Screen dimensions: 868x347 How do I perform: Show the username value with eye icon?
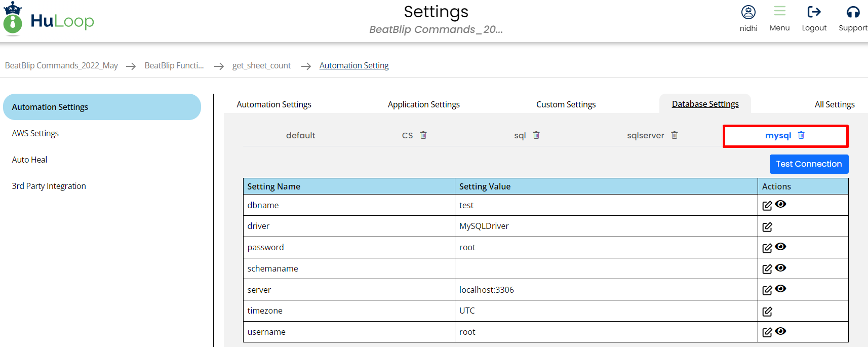click(x=780, y=331)
